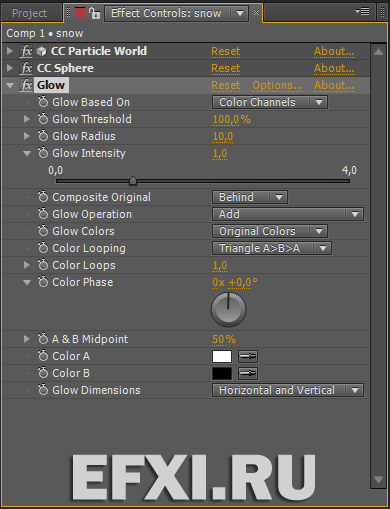The width and height of the screenshot is (390, 509).
Task: Toggle the fx switch for Glow effect
Action: pos(26,85)
